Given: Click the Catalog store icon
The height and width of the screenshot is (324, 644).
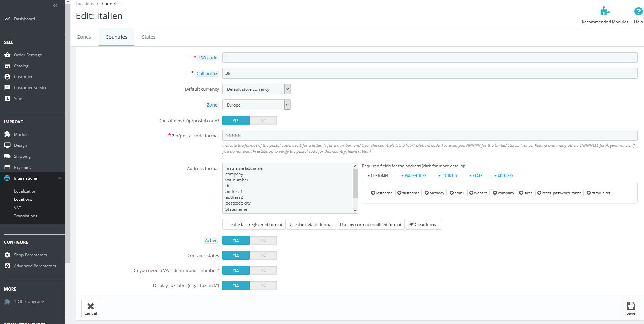Looking at the screenshot, I should pyautogui.click(x=7, y=66).
